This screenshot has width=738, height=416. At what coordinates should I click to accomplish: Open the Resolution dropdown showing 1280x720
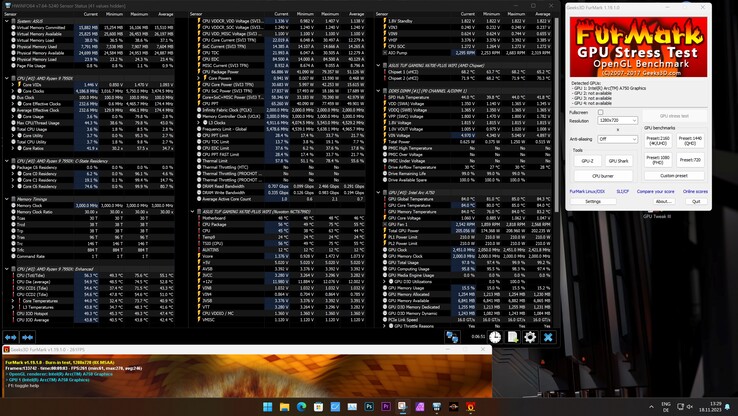point(617,120)
